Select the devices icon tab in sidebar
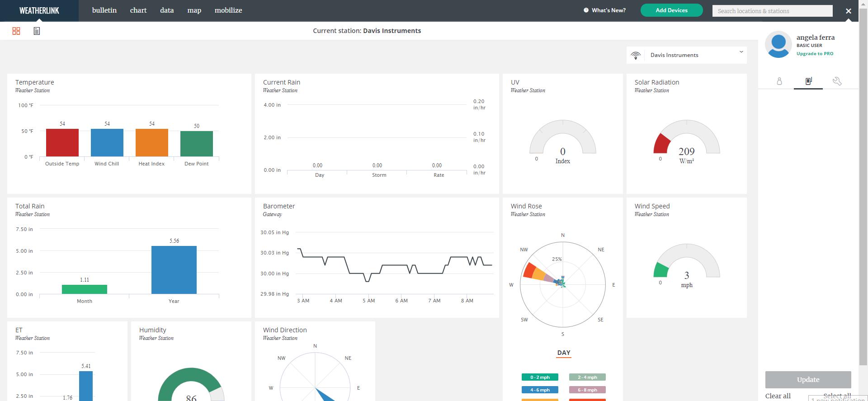This screenshot has width=868, height=401. [808, 81]
